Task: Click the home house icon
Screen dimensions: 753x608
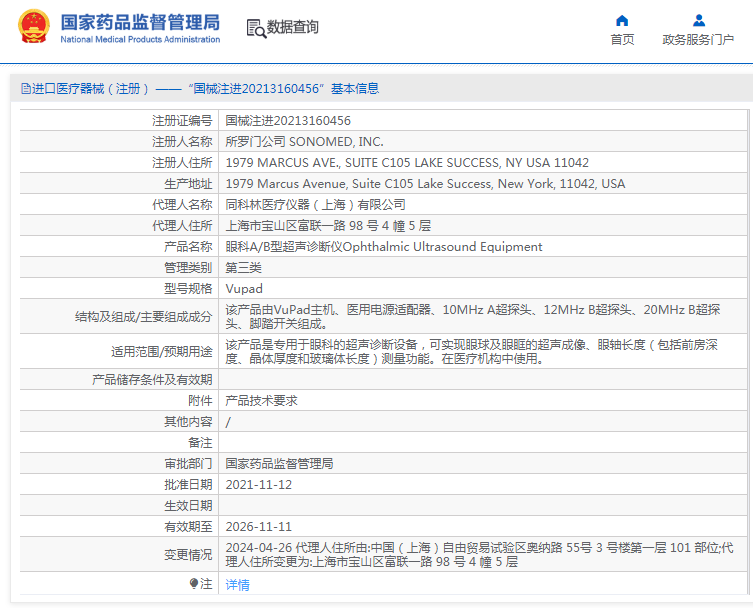Action: pyautogui.click(x=622, y=20)
